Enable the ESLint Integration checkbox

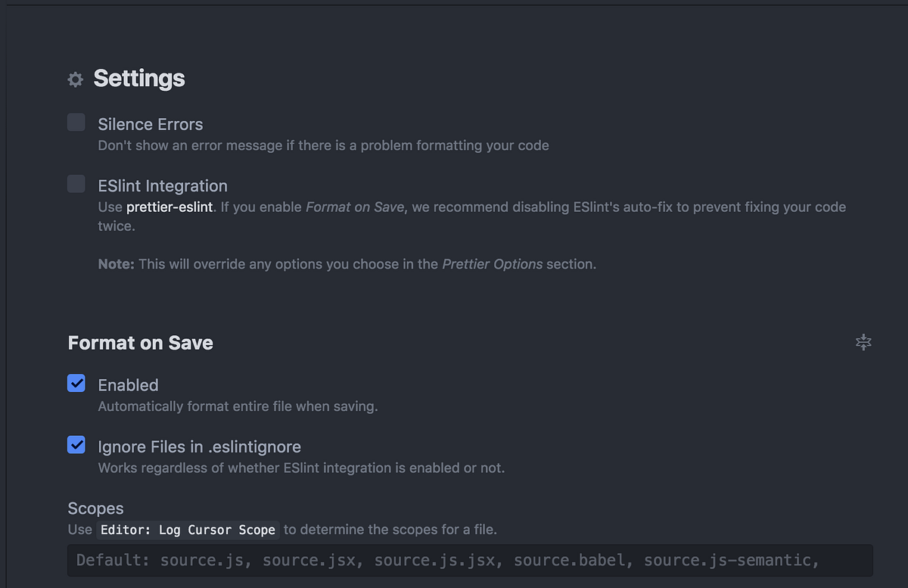[x=76, y=184]
